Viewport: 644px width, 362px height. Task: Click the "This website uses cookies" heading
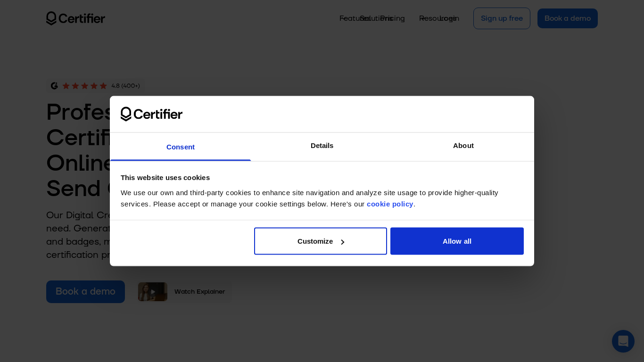coord(165,178)
